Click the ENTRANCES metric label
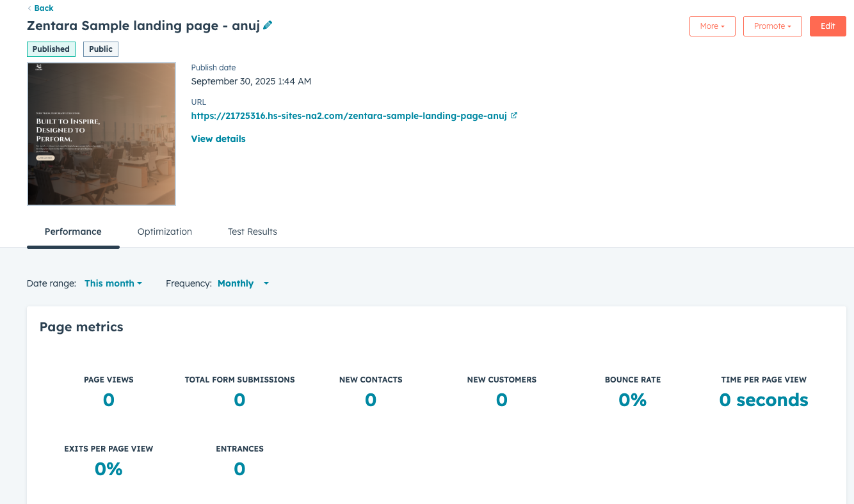The height and width of the screenshot is (504, 854). pos(239,448)
